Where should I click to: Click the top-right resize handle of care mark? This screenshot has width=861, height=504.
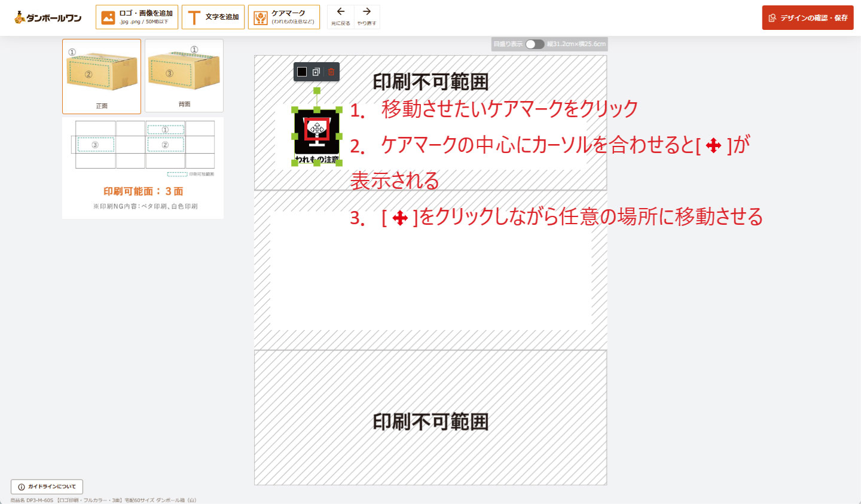339,110
